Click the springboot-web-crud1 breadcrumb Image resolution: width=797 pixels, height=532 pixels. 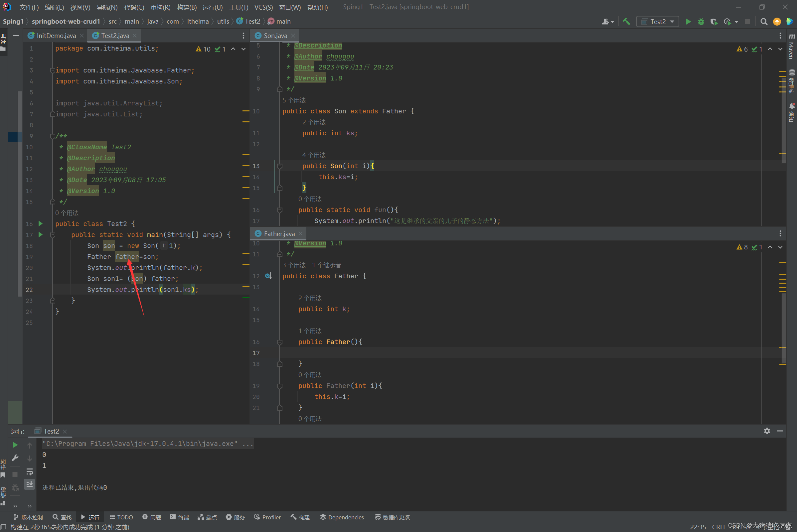point(66,21)
